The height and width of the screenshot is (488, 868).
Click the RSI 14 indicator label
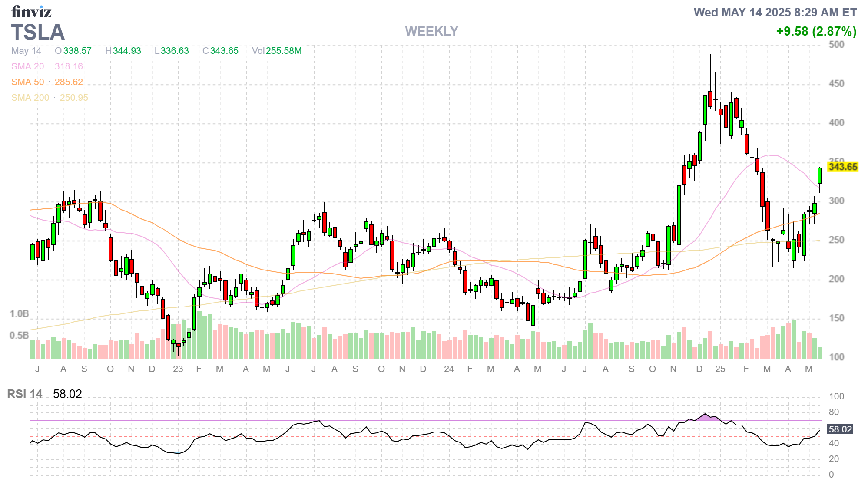pyautogui.click(x=25, y=394)
